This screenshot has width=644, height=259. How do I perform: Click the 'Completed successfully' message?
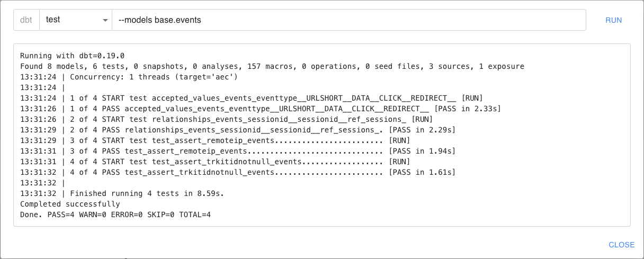coord(70,204)
